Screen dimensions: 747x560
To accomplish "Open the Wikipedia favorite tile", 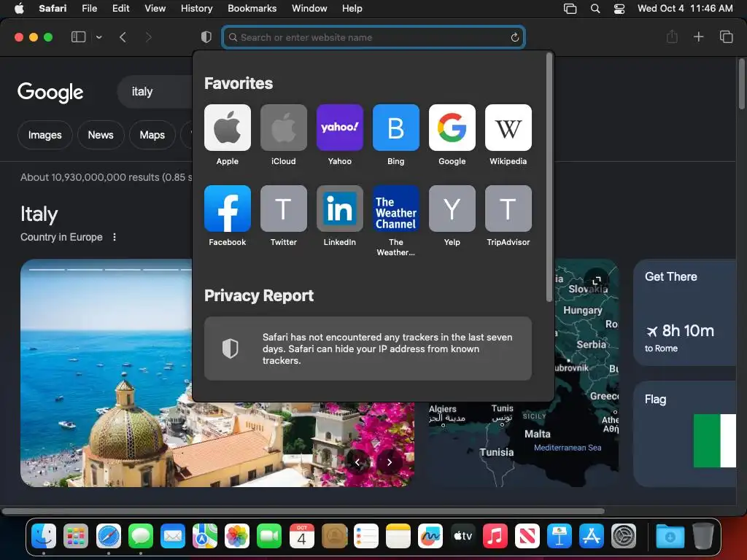I will tap(508, 128).
